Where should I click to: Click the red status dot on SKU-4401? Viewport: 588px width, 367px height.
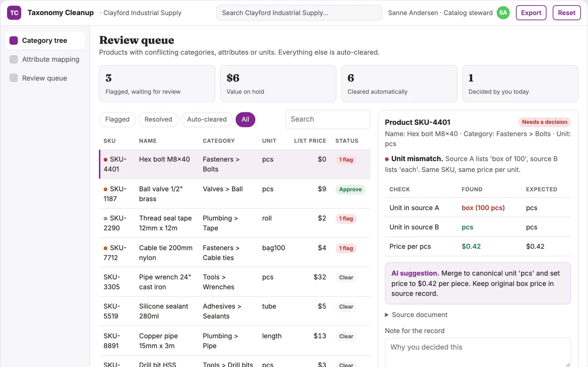click(x=105, y=159)
